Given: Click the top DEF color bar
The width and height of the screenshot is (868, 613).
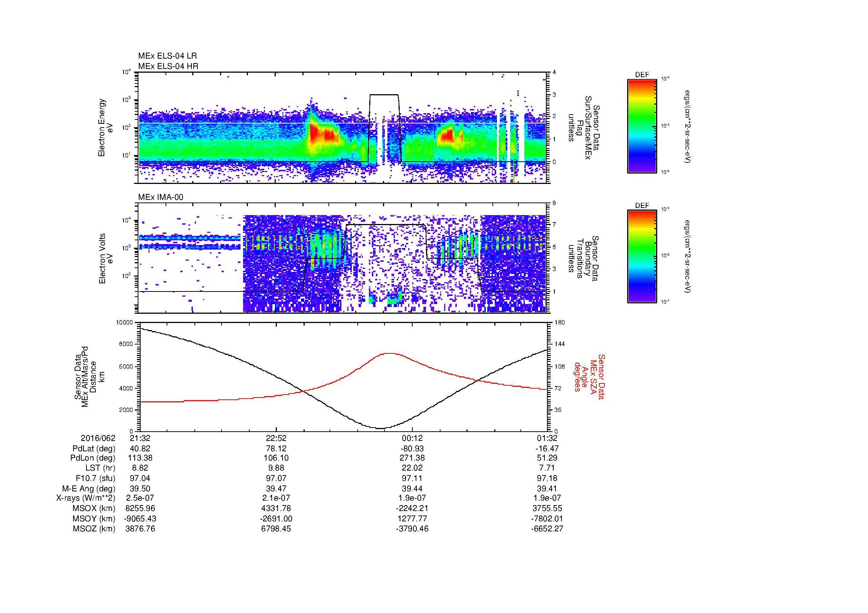Looking at the screenshot, I should (642, 126).
